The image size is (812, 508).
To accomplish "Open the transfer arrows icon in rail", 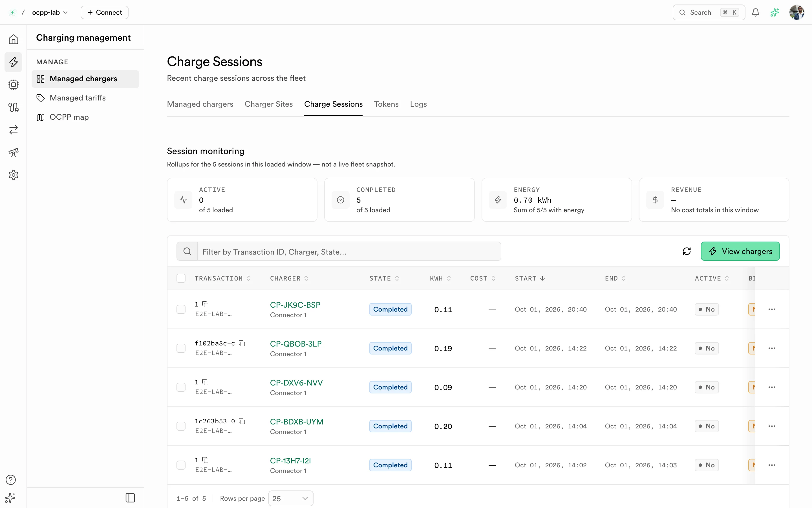I will [x=14, y=130].
